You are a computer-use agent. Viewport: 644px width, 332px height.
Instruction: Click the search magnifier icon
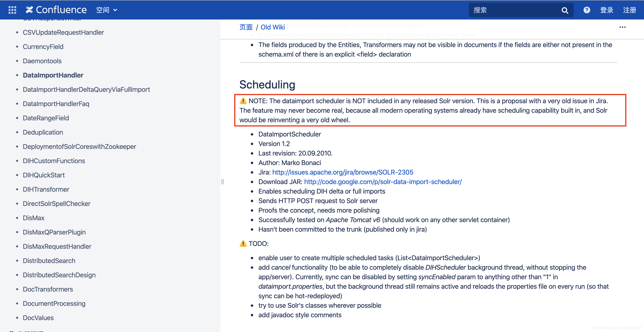565,10
